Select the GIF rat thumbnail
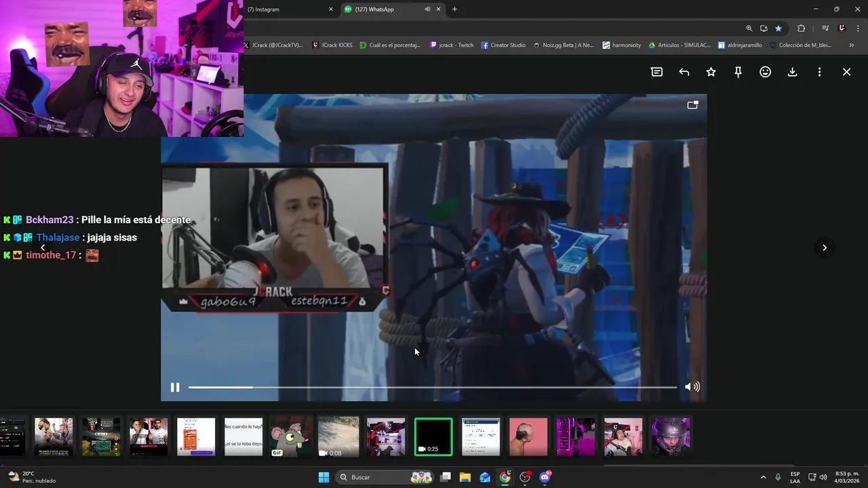 click(291, 436)
